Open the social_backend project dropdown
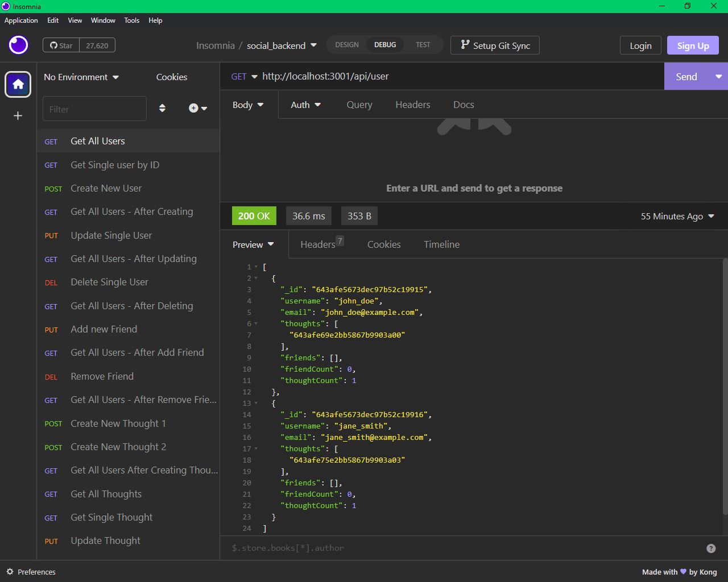Screen dimensions: 728x582 [x=282, y=45]
